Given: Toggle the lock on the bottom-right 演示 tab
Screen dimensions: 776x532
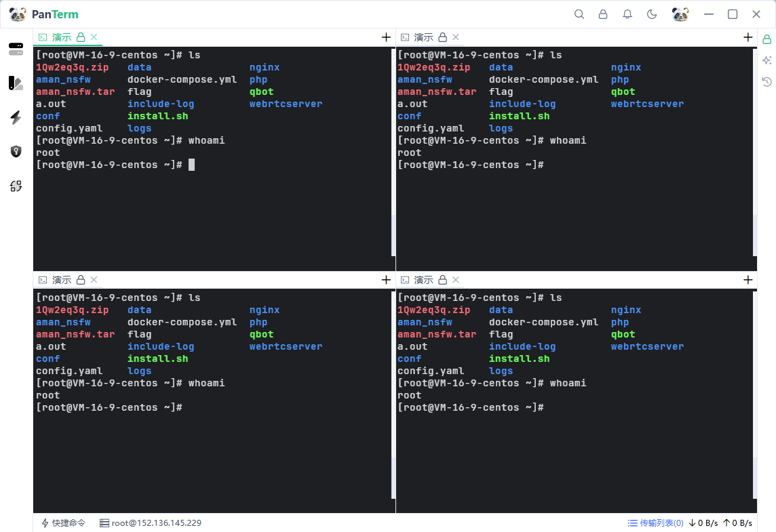Looking at the screenshot, I should pyautogui.click(x=442, y=280).
